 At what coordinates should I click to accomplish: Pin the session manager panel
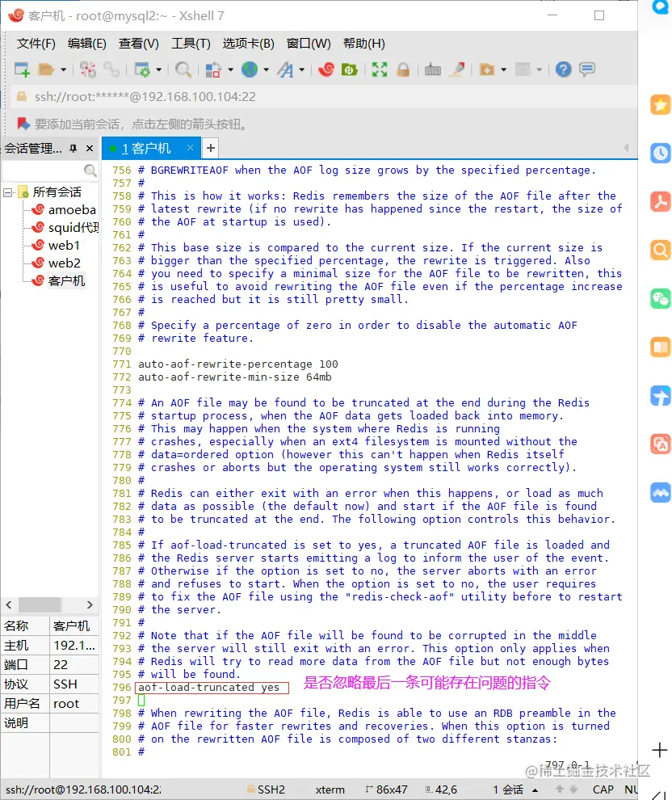[73, 149]
